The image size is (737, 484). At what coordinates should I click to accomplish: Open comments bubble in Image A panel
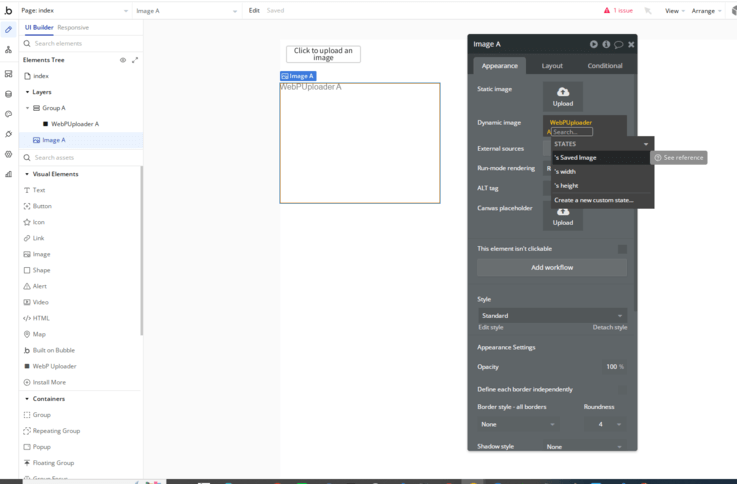619,44
